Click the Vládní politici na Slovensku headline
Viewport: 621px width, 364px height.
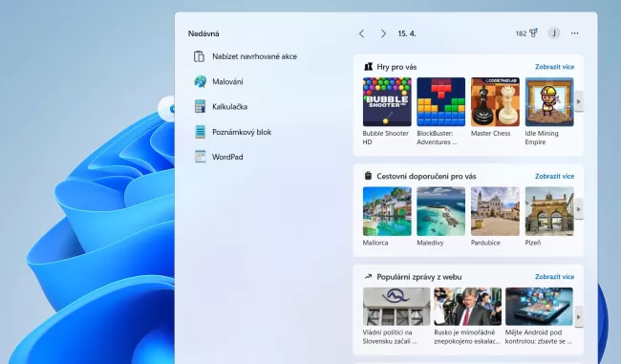(390, 336)
